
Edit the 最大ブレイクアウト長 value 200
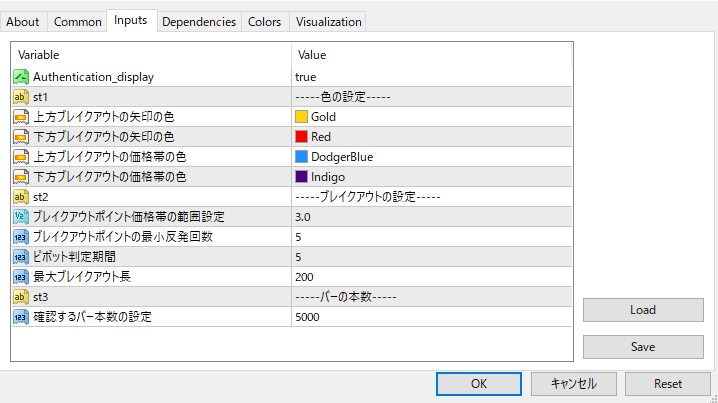click(x=305, y=277)
